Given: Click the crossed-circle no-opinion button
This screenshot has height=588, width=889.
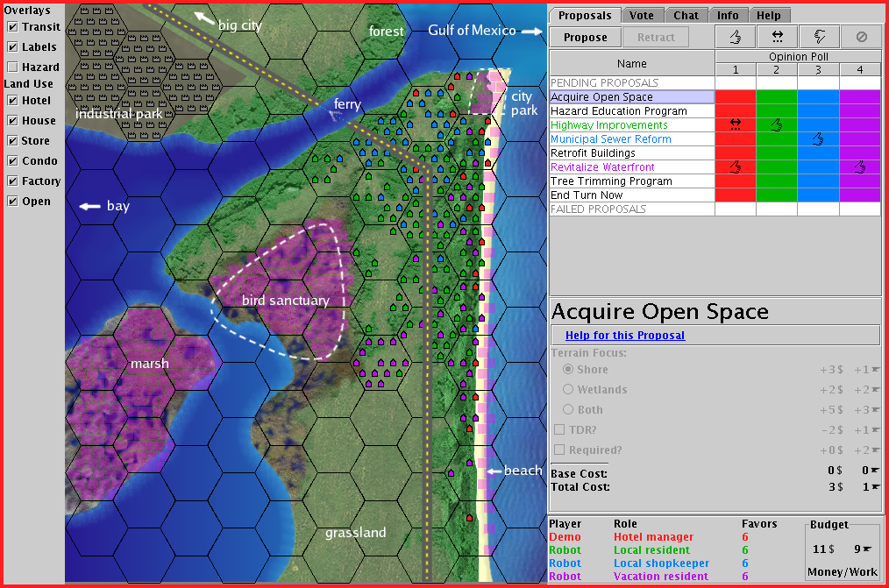Looking at the screenshot, I should click(860, 37).
